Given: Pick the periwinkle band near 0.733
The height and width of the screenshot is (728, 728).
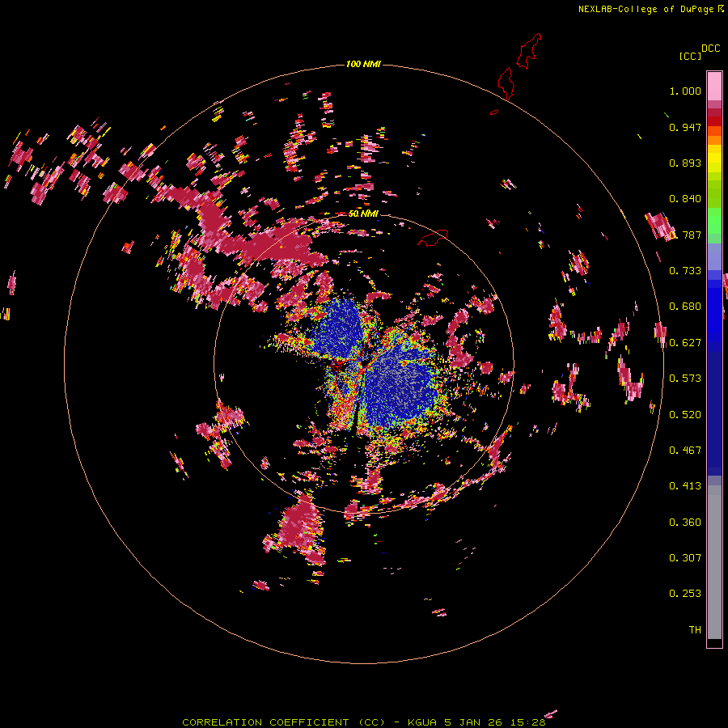Looking at the screenshot, I should point(714,257).
